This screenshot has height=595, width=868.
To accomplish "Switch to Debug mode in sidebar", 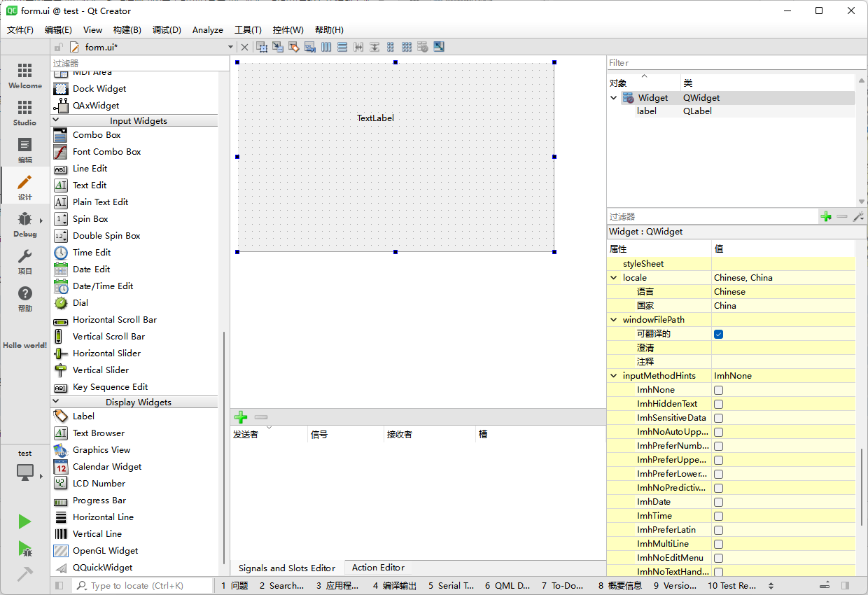I will pyautogui.click(x=24, y=224).
